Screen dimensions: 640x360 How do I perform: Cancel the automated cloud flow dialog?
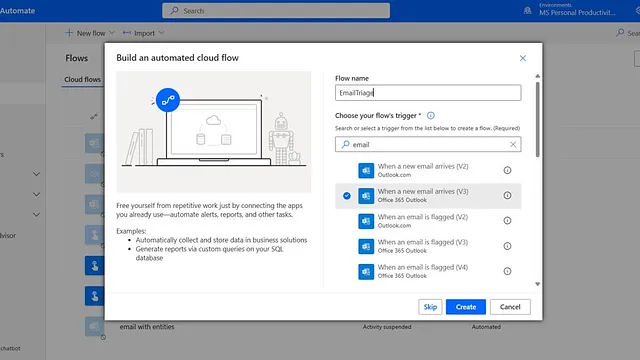[510, 307]
